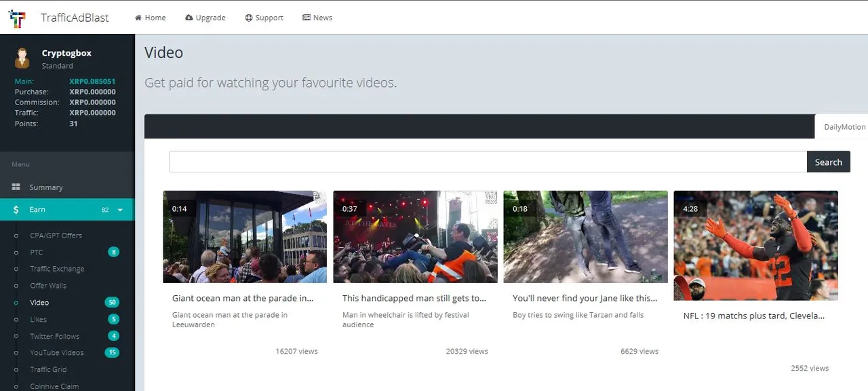Open the Giant ocean man video thumbnail
This screenshot has width=868, height=391.
point(245,237)
